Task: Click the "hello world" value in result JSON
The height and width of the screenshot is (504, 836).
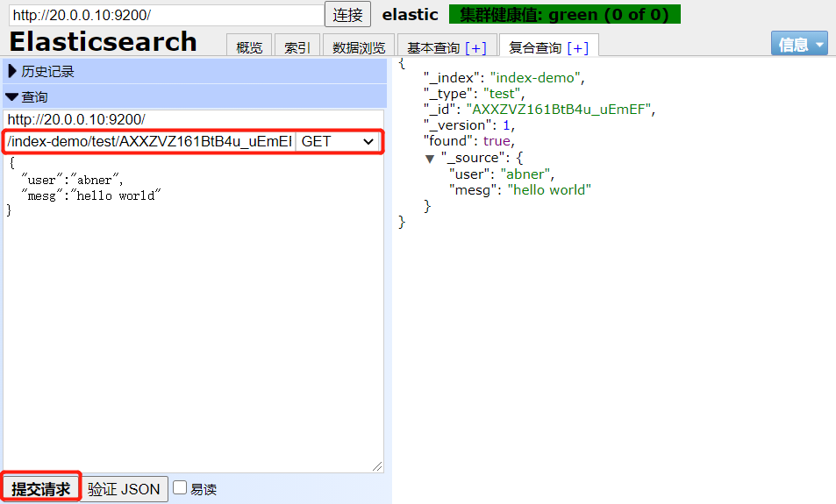Action: [549, 189]
